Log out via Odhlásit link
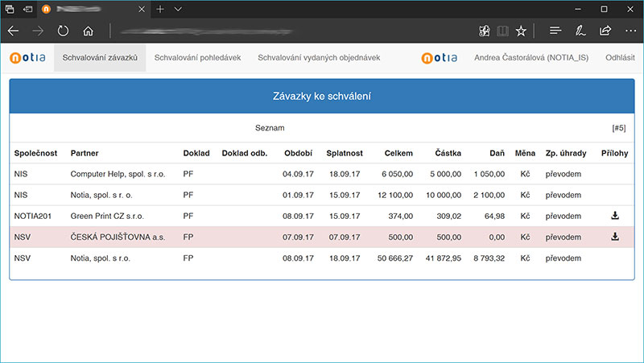The height and width of the screenshot is (363, 644). pyautogui.click(x=620, y=58)
